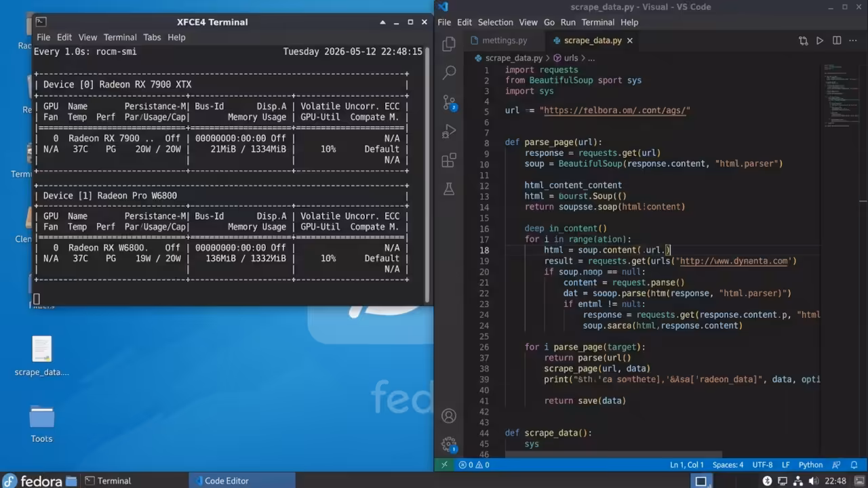
Task: Change file encoding via UTF-8
Action: point(762,465)
